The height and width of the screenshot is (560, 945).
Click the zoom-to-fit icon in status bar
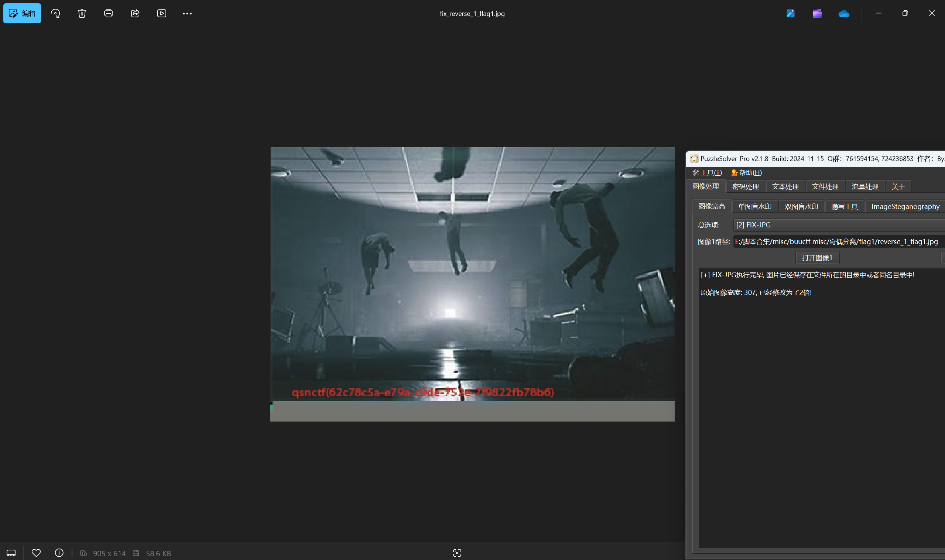coord(457,553)
